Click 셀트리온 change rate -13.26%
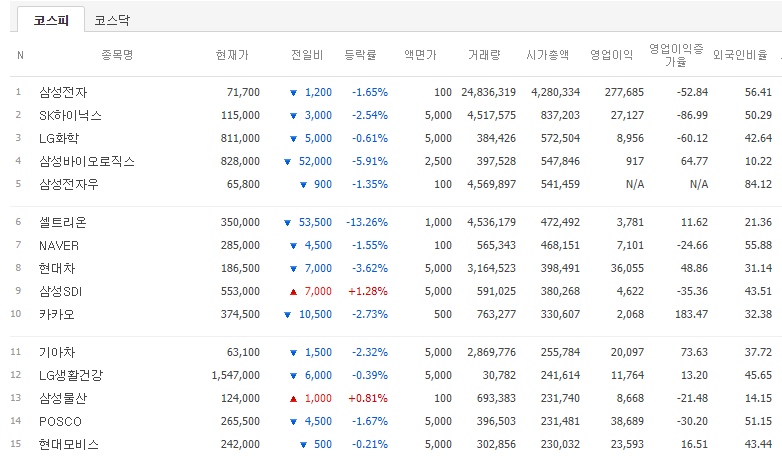The width and height of the screenshot is (782, 456). point(367,222)
